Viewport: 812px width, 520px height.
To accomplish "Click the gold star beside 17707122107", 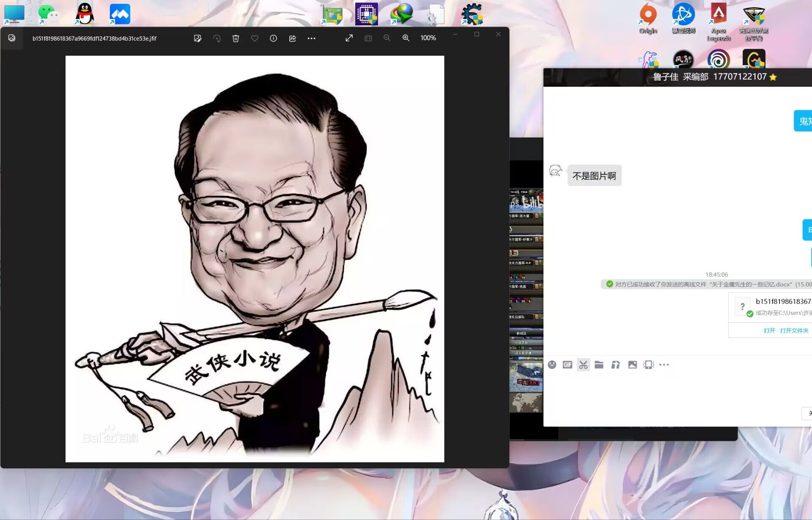I will [773, 77].
